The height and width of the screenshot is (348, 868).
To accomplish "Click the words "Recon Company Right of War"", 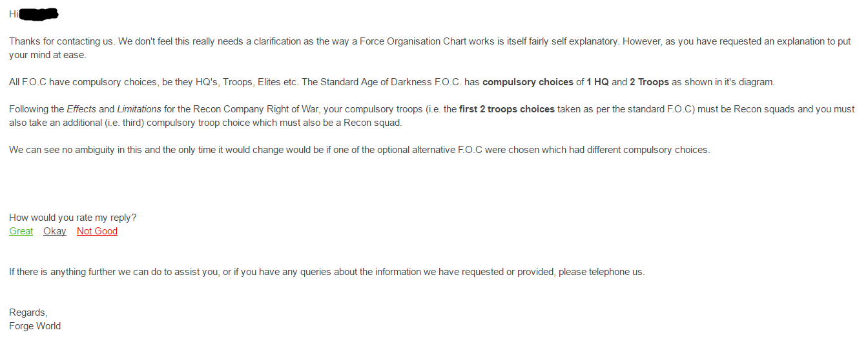I will tap(240, 109).
